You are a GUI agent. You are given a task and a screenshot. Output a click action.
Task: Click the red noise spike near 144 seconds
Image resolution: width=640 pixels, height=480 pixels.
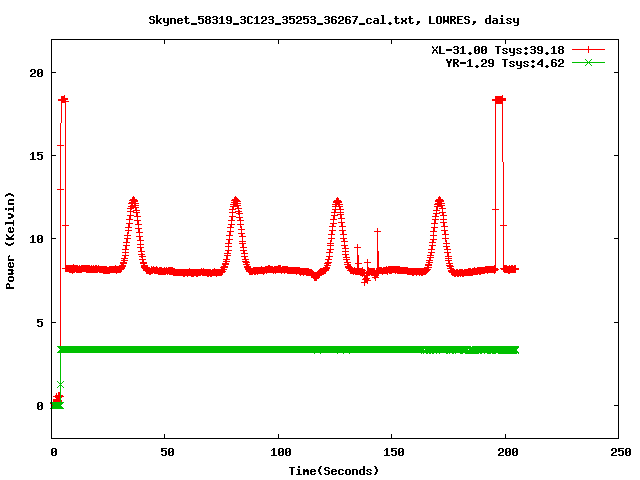point(378,231)
